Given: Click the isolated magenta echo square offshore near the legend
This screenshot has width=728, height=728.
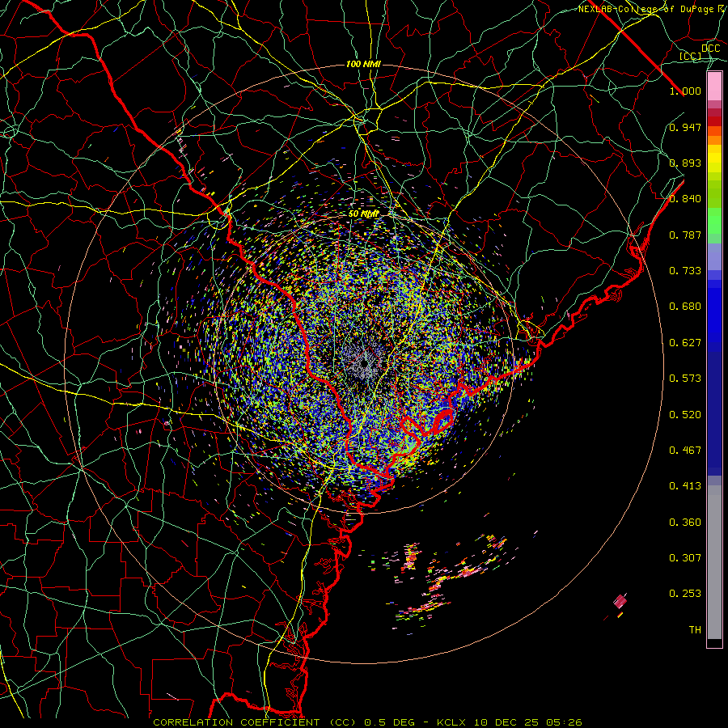Looking at the screenshot, I should [x=620, y=602].
